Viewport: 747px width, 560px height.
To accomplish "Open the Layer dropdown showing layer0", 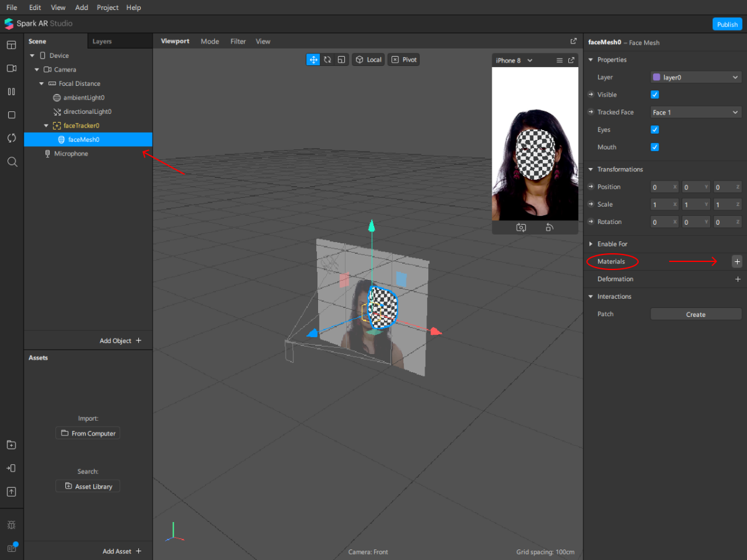I will (x=695, y=77).
